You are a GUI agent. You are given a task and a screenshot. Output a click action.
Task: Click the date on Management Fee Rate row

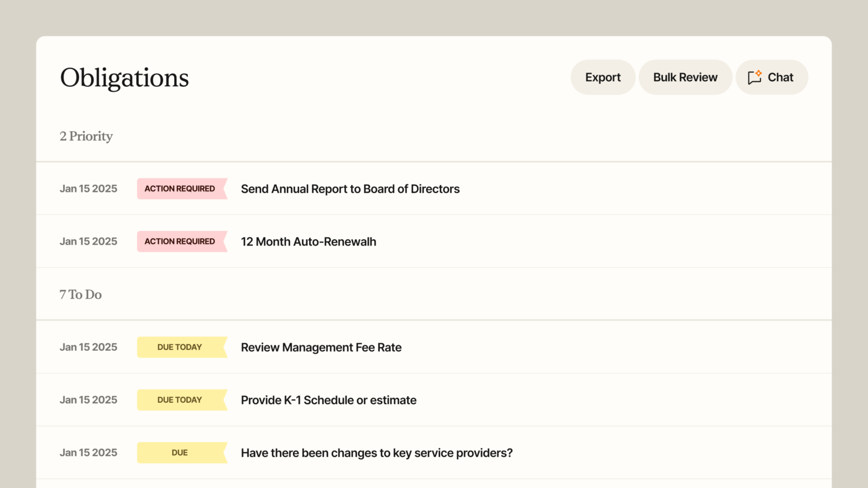(x=88, y=347)
